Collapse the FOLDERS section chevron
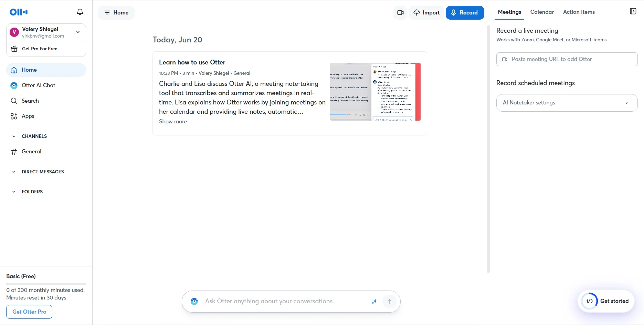This screenshot has height=325, width=644. pyautogui.click(x=14, y=192)
